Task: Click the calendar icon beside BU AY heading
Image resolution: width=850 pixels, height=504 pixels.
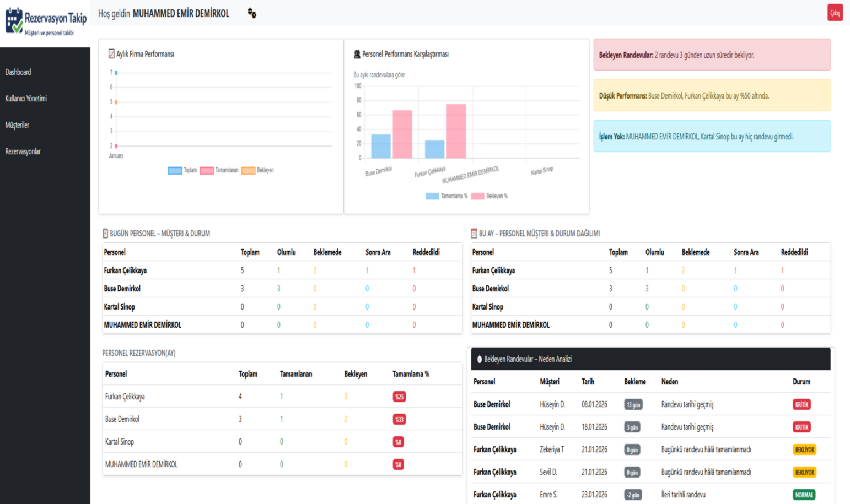Action: (x=474, y=234)
